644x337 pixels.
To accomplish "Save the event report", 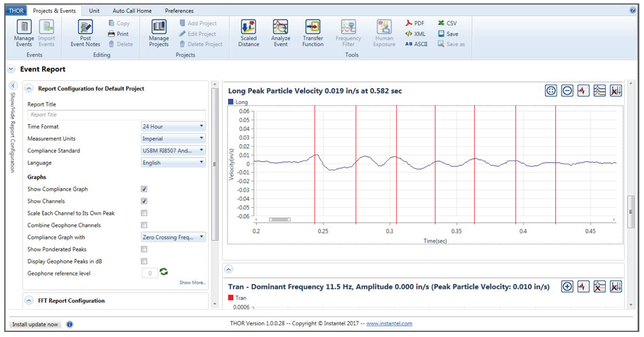I will 448,34.
